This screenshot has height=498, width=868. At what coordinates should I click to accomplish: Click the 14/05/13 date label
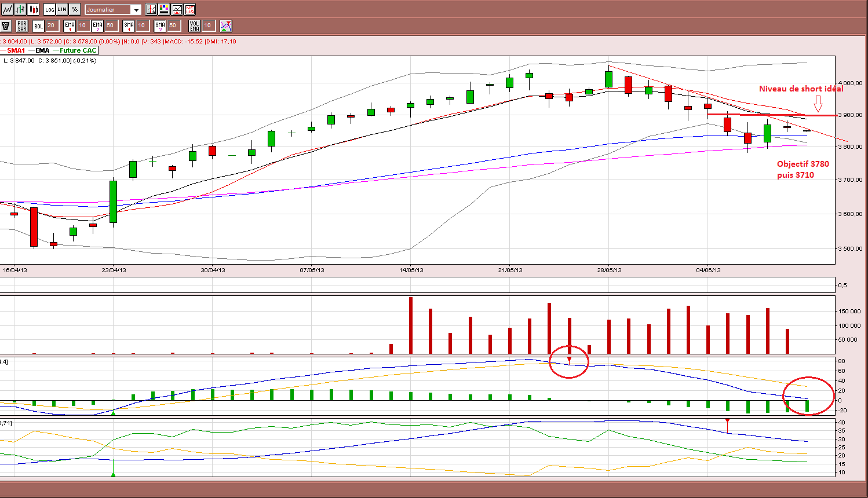pyautogui.click(x=411, y=270)
